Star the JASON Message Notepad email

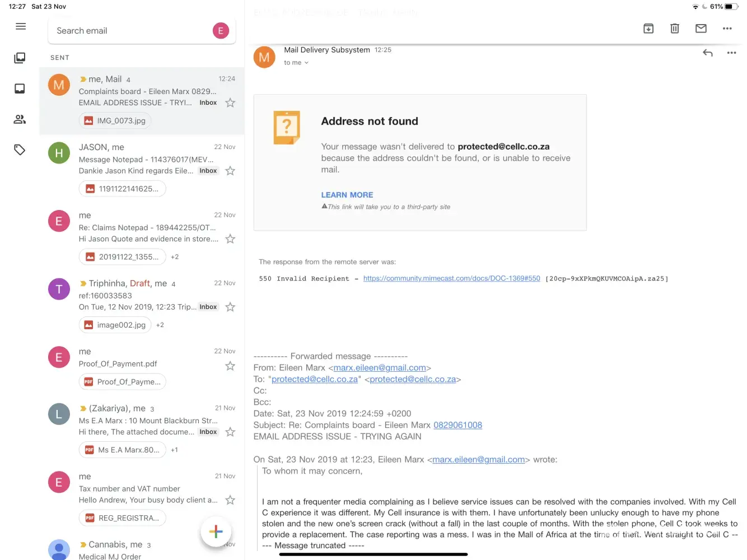tap(230, 171)
